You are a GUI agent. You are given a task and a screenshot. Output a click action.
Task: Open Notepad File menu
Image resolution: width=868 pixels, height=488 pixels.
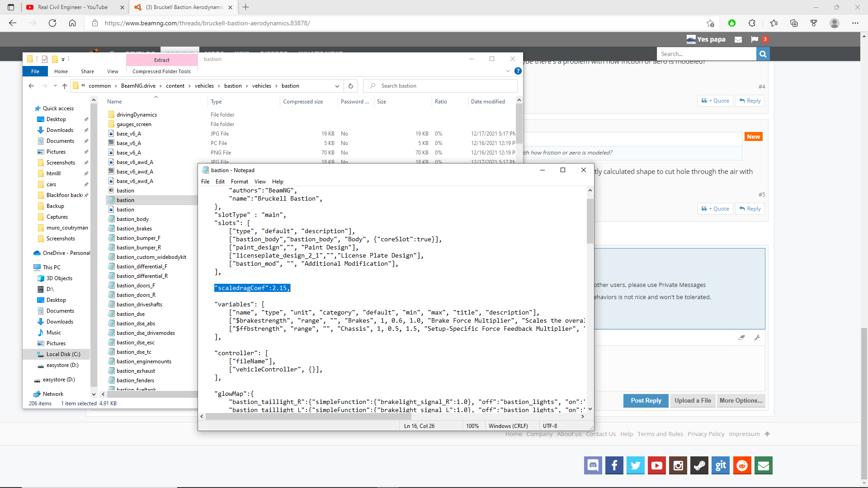click(205, 182)
